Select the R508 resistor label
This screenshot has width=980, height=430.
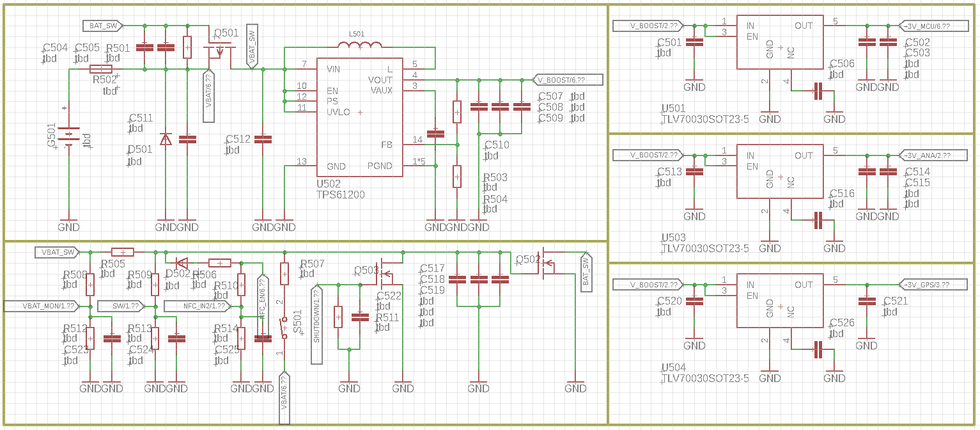coord(75,275)
